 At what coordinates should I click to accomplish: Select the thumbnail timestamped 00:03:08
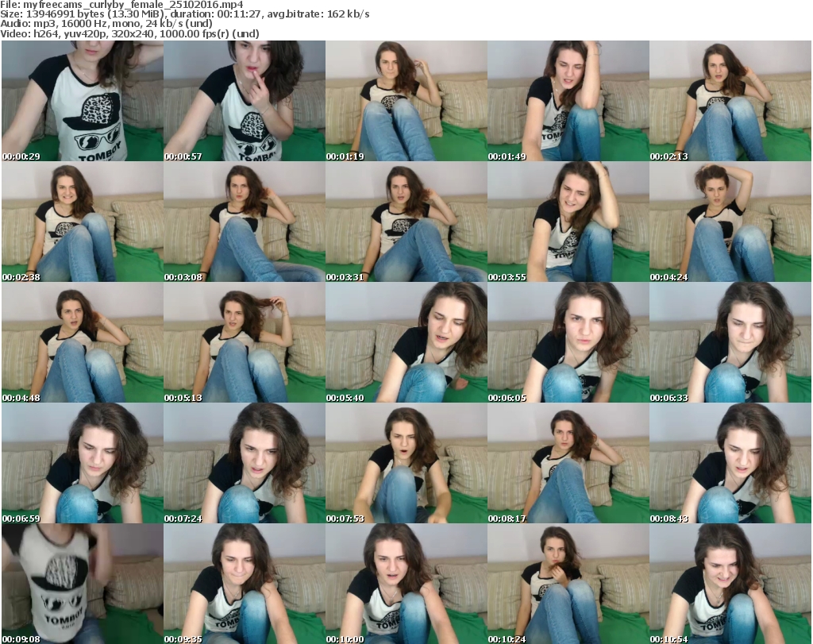245,222
